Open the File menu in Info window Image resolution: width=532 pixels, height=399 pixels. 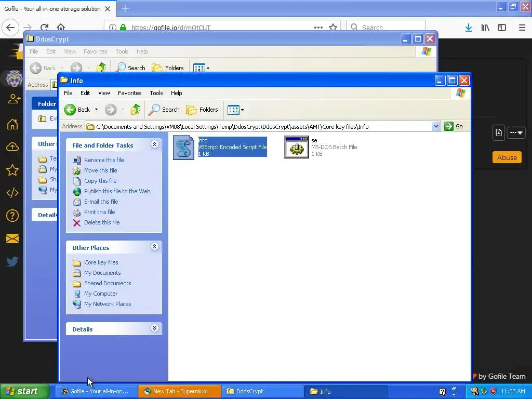click(x=68, y=93)
